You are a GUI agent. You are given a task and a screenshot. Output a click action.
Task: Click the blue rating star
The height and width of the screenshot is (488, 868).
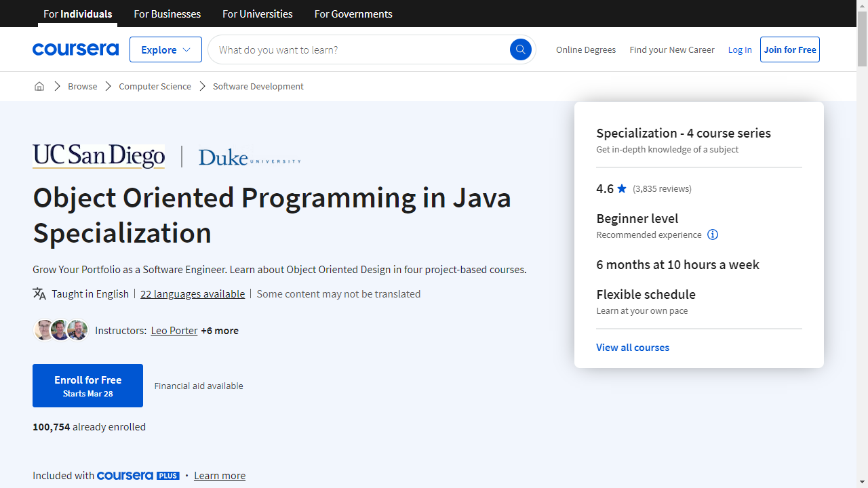[x=622, y=188]
